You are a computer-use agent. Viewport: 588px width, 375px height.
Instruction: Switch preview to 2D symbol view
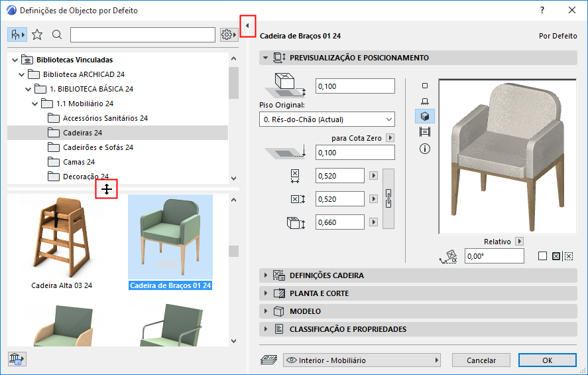425,86
